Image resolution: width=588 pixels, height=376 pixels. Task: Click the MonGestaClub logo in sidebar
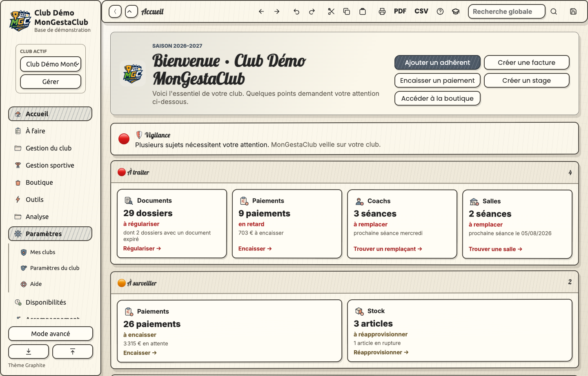[x=20, y=21]
